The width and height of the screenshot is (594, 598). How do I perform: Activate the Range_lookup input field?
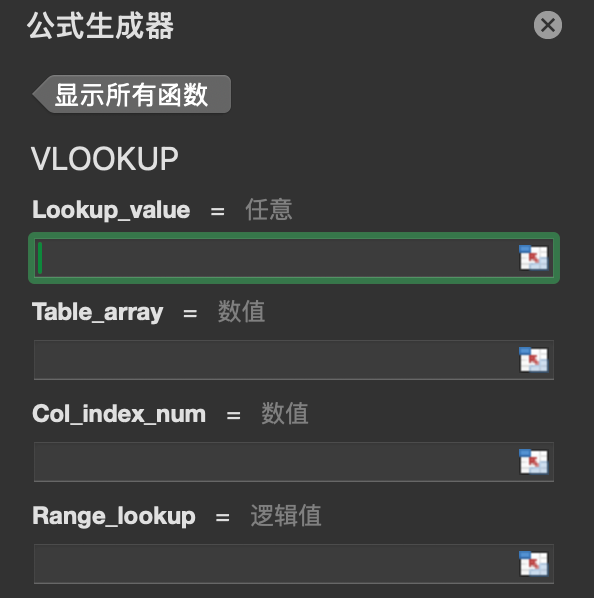coord(294,564)
